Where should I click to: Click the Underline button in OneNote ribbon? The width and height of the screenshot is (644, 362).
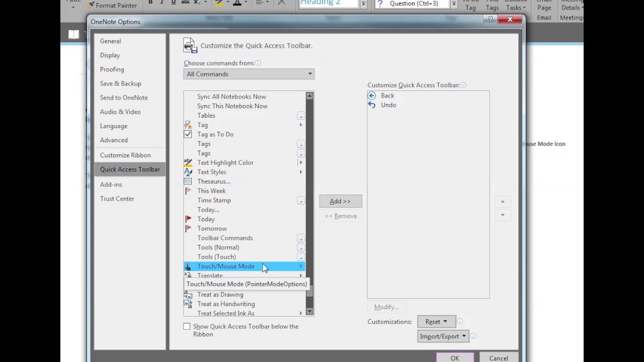click(174, 3)
